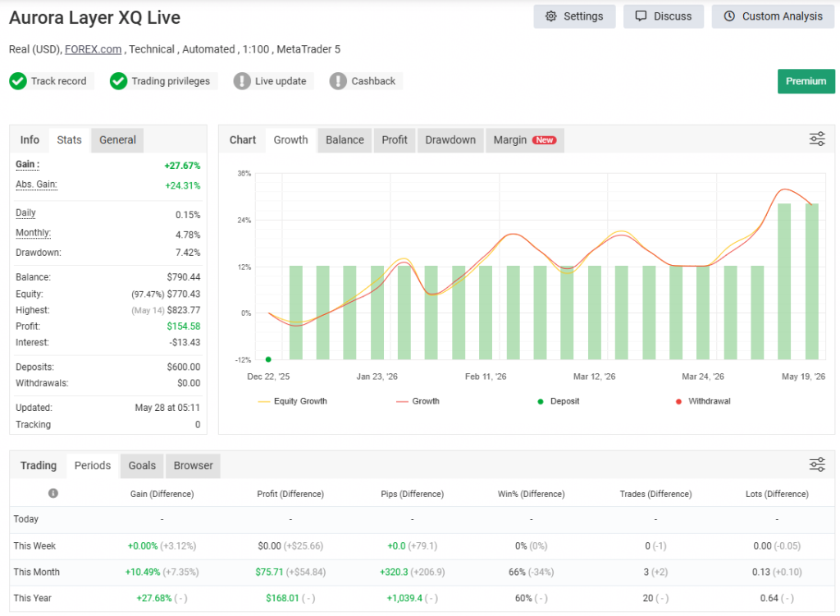Viewport: 840px width, 616px height.
Task: Click This Year pips +1,039.4
Action: point(404,598)
